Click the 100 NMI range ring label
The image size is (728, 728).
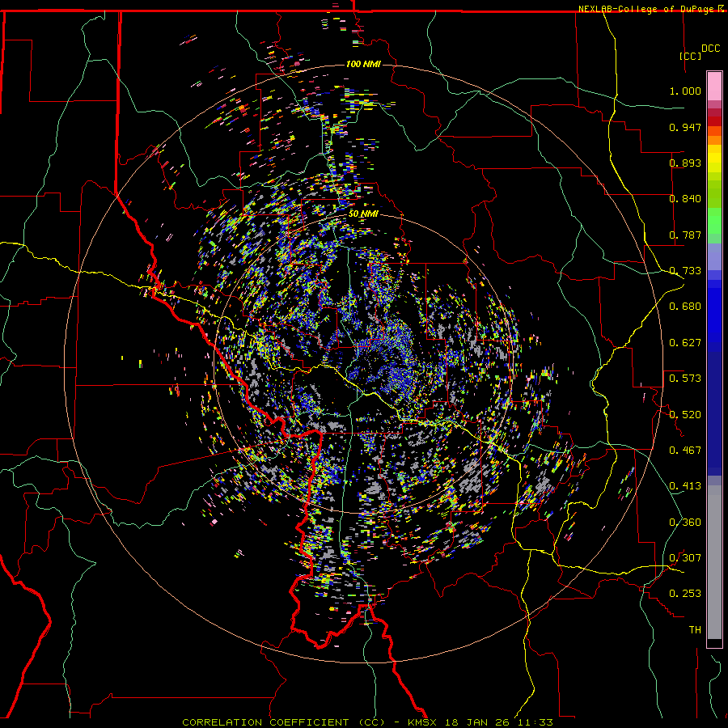tap(363, 64)
